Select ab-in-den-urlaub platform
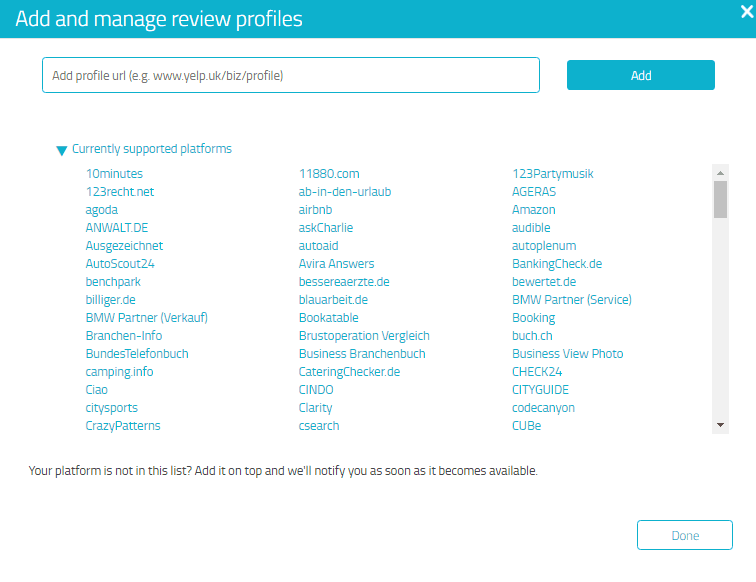This screenshot has width=756, height=582. click(x=345, y=192)
